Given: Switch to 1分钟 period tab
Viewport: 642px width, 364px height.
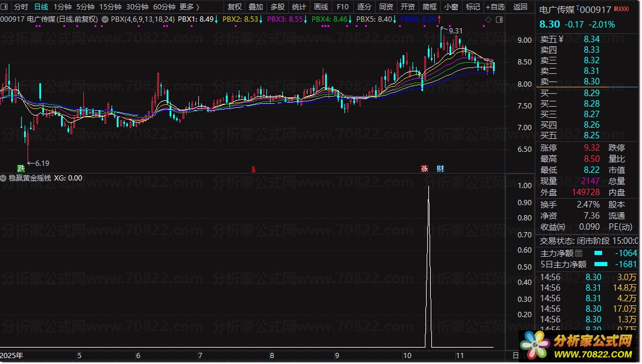Looking at the screenshot, I should 62,7.
